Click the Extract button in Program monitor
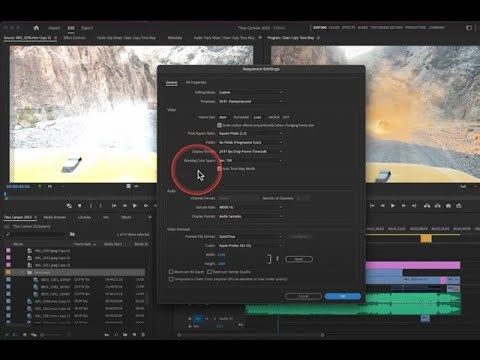The width and height of the screenshot is (480, 360). click(x=437, y=206)
